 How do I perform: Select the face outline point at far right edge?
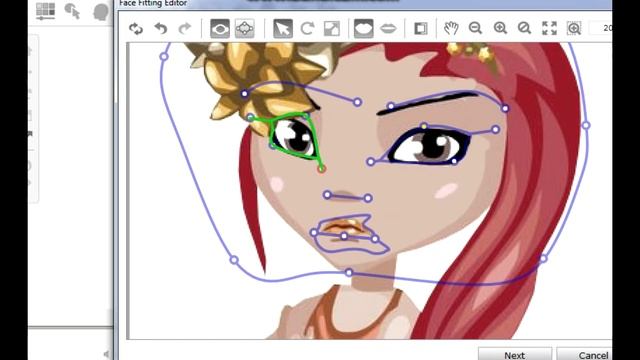pyautogui.click(x=586, y=125)
